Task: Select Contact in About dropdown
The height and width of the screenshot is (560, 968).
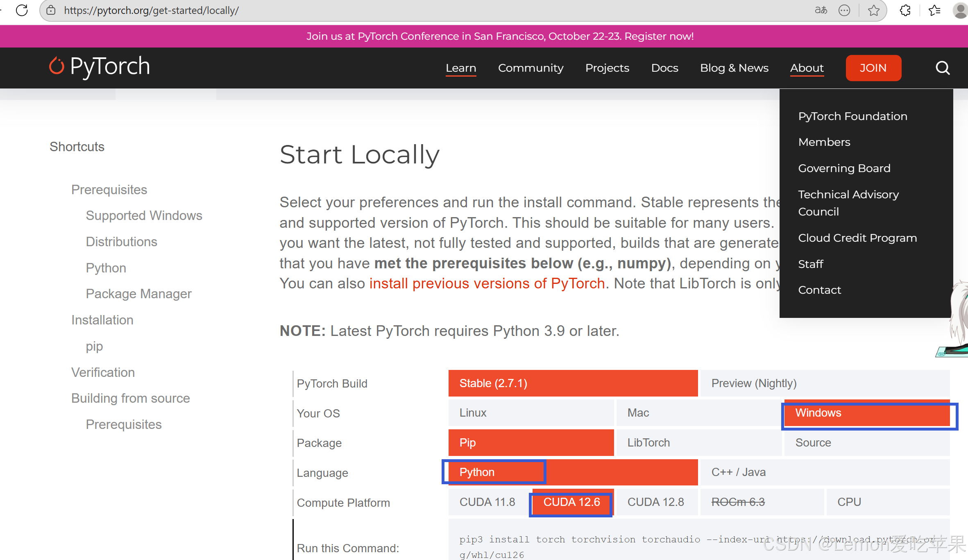Action: click(820, 290)
